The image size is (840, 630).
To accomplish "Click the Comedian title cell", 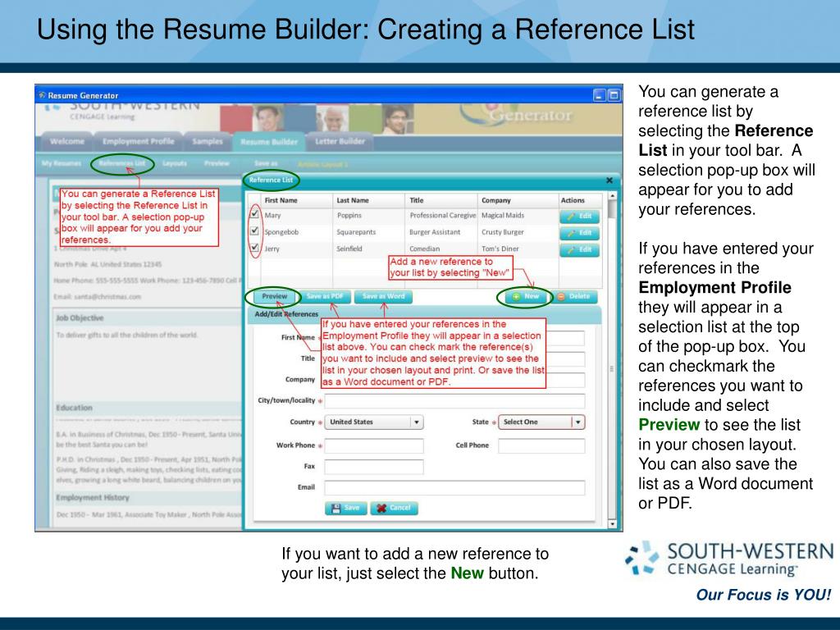I will tap(424, 249).
